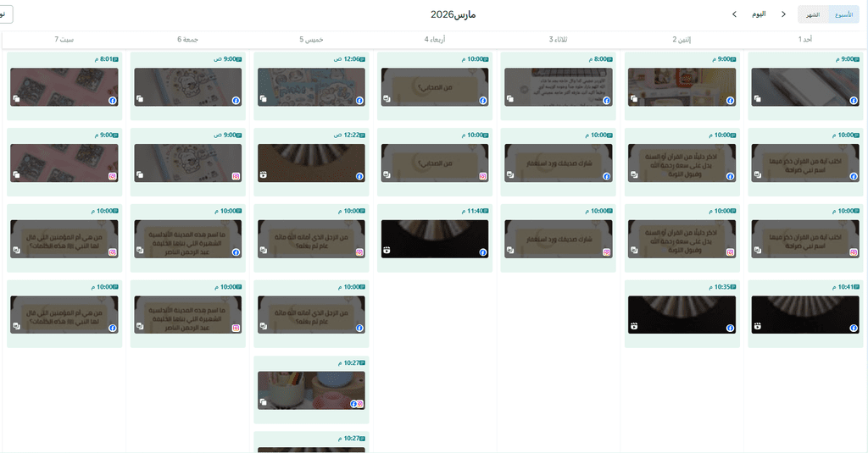Open Friday 10:00 Facebook post thumbnail
This screenshot has width=868, height=453.
coord(187,239)
